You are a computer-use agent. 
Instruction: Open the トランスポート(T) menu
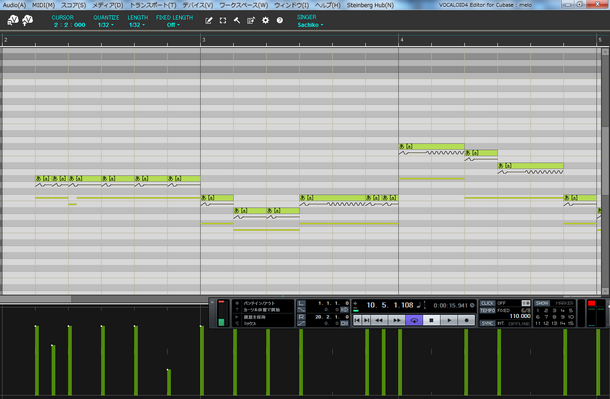coord(152,5)
